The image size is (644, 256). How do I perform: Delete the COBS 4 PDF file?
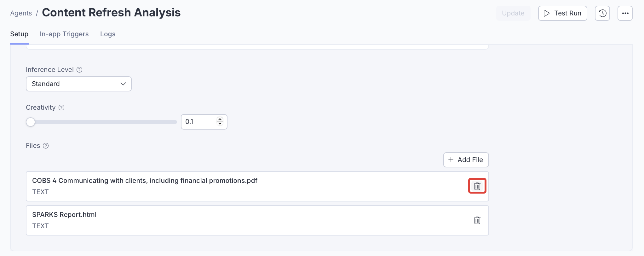(477, 186)
